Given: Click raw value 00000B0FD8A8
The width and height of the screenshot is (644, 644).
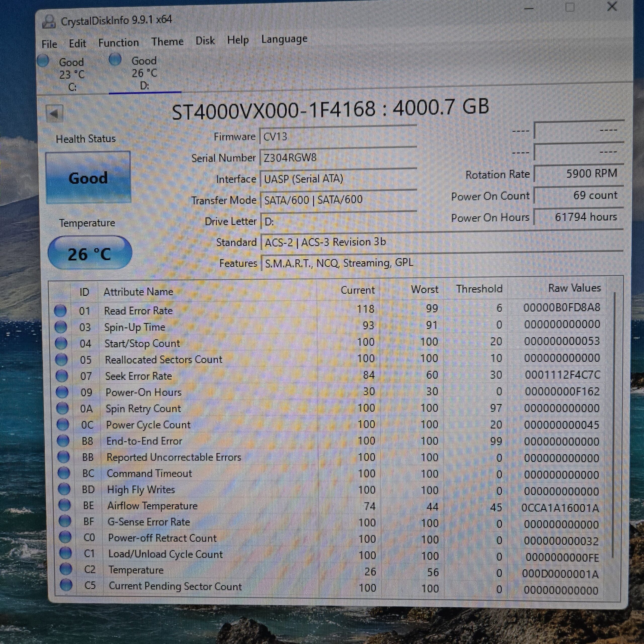Looking at the screenshot, I should point(562,307).
